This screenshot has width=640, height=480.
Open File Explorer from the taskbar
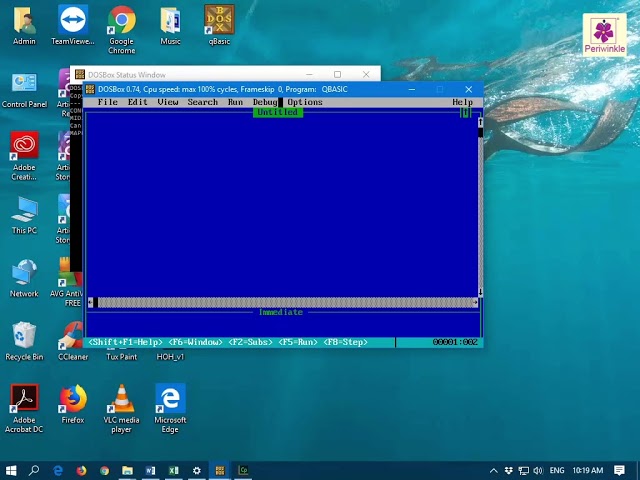pos(127,471)
